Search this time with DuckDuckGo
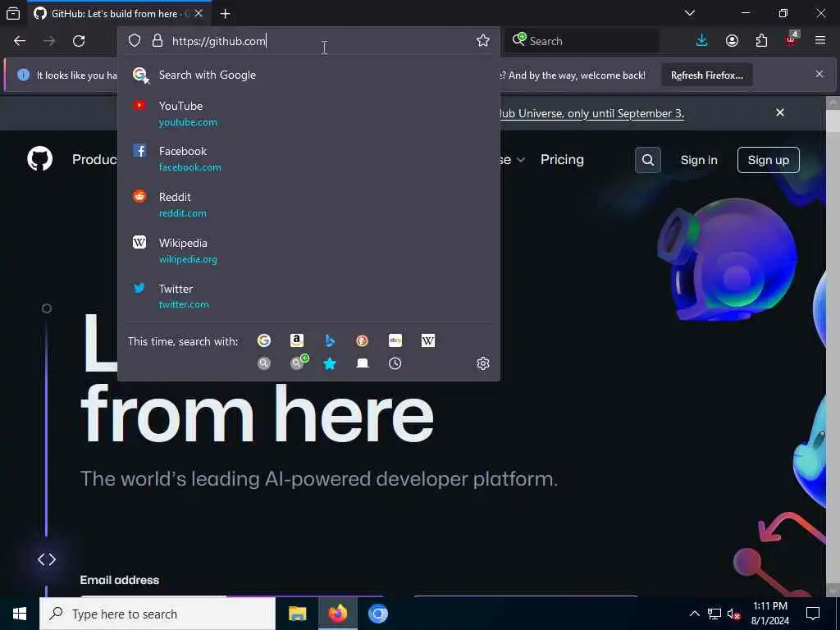This screenshot has height=630, width=840. 362,340
